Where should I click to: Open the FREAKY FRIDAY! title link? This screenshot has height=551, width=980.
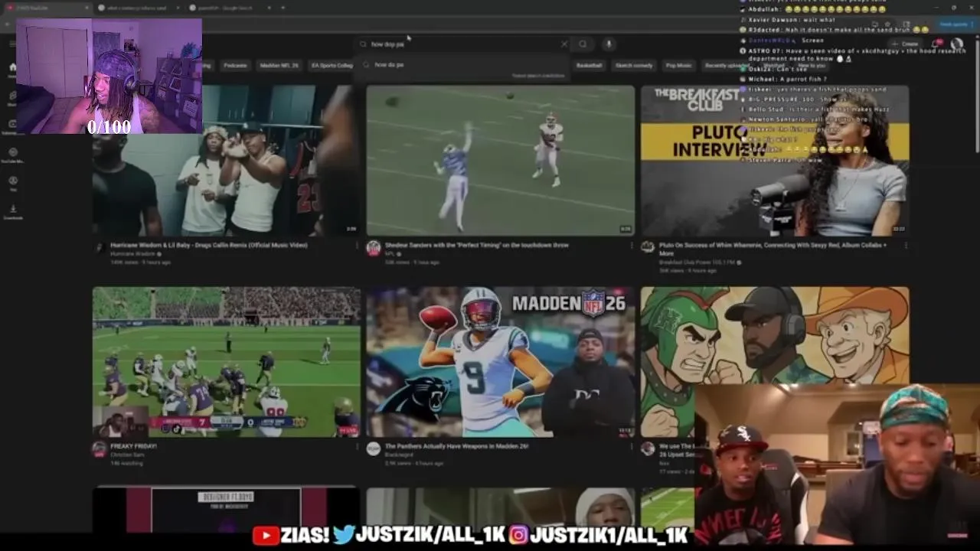133,446
